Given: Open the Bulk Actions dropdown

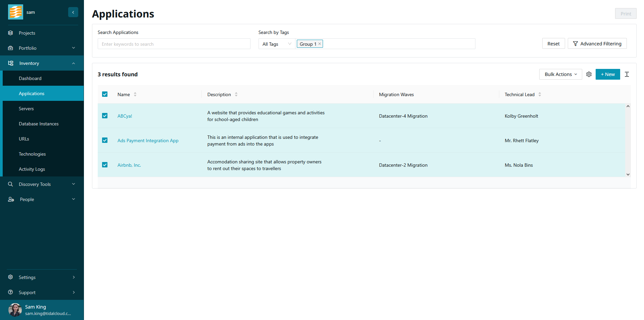Looking at the screenshot, I should [560, 74].
